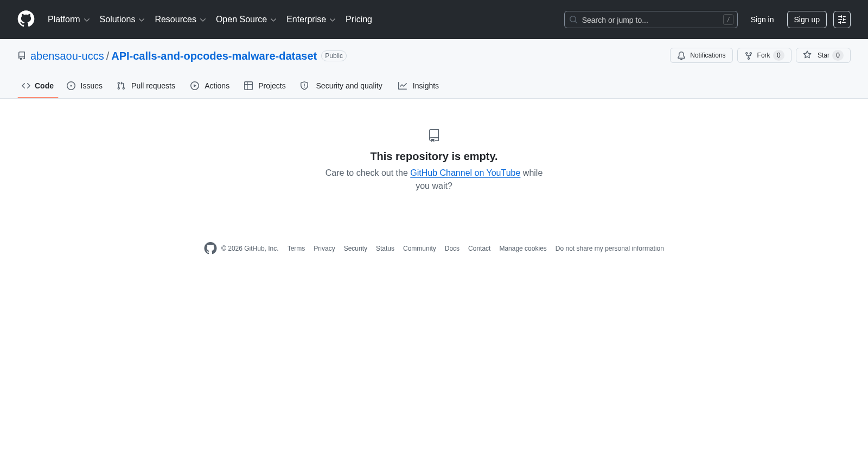The width and height of the screenshot is (868, 465).
Task: Open the Enterprise dropdown
Action: pyautogui.click(x=311, y=20)
